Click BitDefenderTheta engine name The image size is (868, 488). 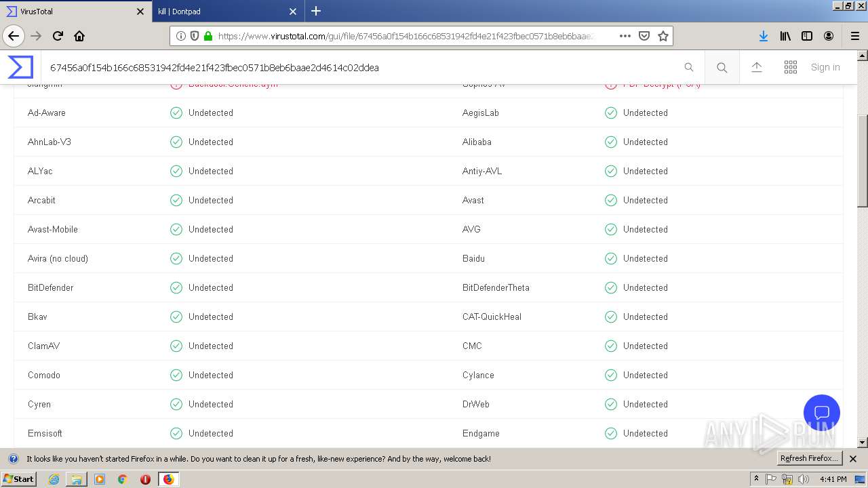click(496, 287)
